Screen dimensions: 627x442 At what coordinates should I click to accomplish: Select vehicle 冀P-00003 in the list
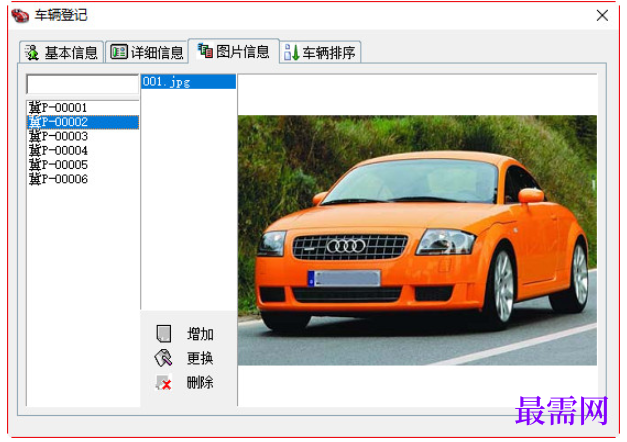tap(83, 136)
